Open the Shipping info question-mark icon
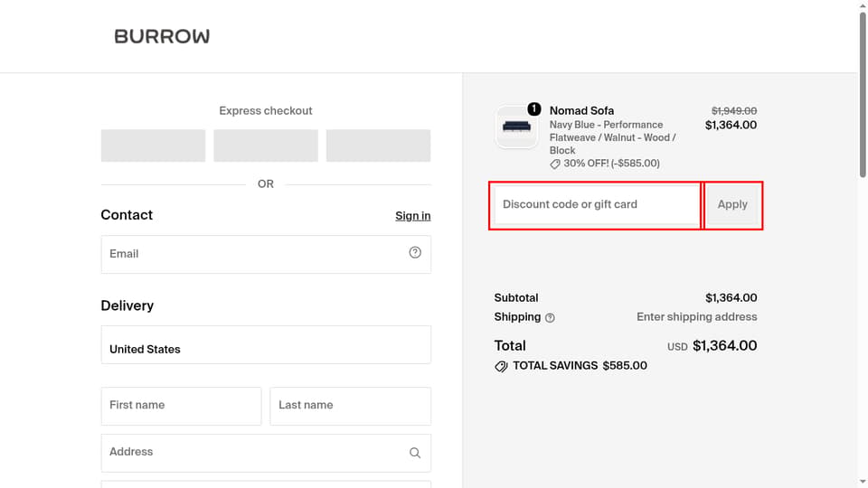Viewport: 868px width, 488px height. (550, 317)
